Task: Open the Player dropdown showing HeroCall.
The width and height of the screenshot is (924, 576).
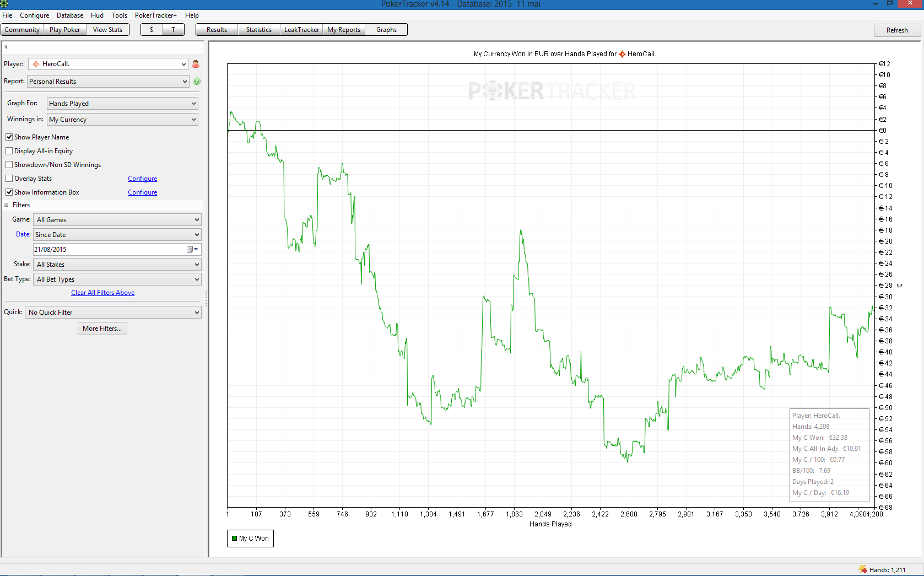Action: pyautogui.click(x=108, y=64)
